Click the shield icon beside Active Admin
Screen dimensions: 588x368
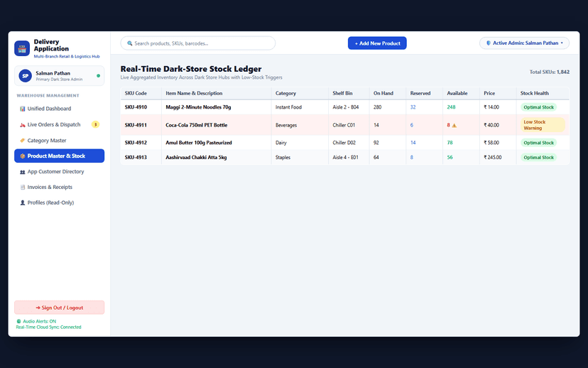coord(489,43)
